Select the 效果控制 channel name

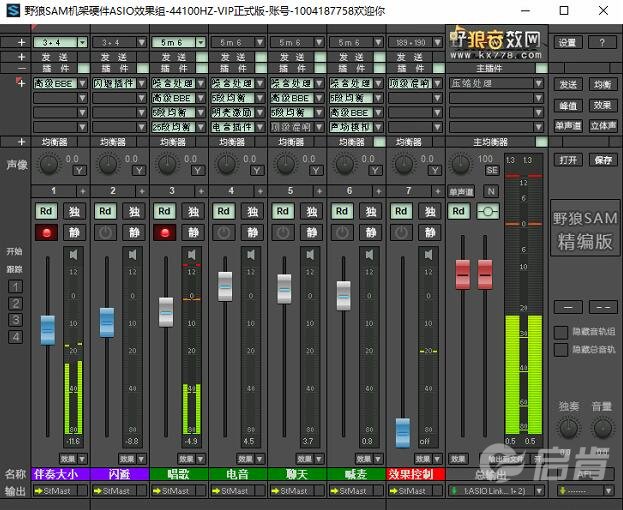416,474
